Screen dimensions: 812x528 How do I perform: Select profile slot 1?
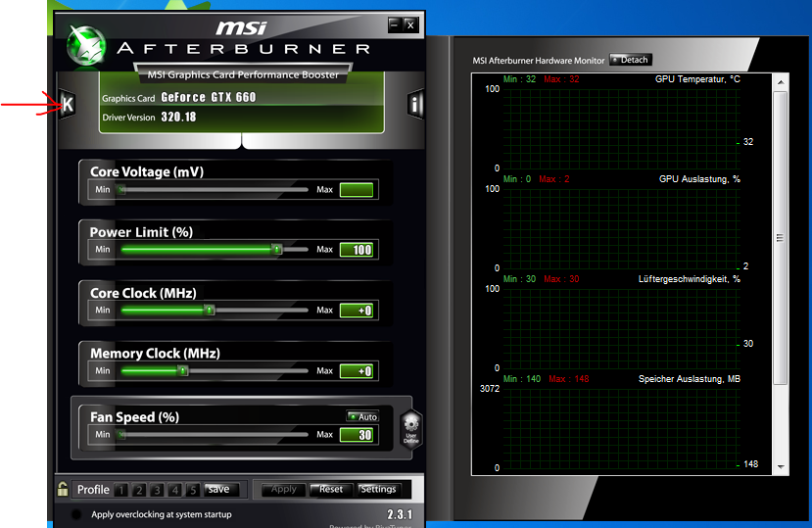(121, 490)
